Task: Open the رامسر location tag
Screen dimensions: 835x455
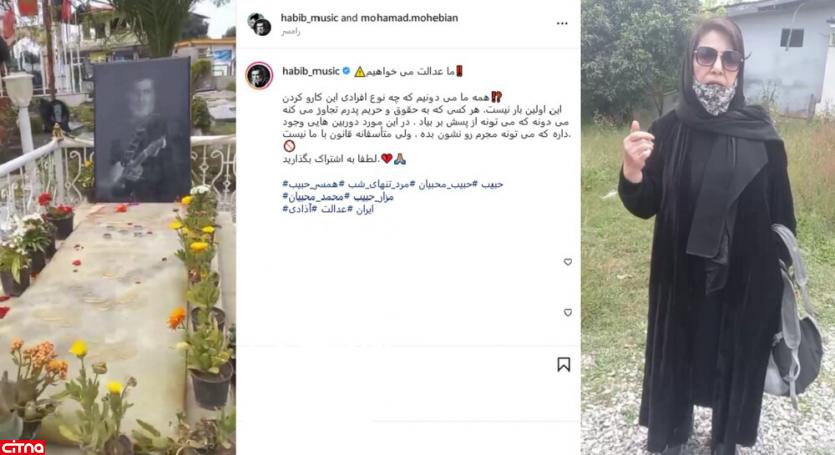Action: (x=291, y=32)
